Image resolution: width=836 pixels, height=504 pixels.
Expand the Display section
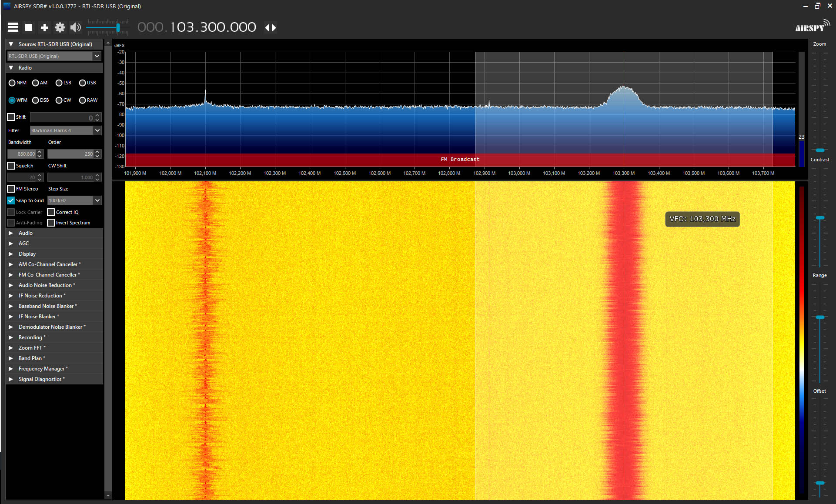tap(54, 254)
